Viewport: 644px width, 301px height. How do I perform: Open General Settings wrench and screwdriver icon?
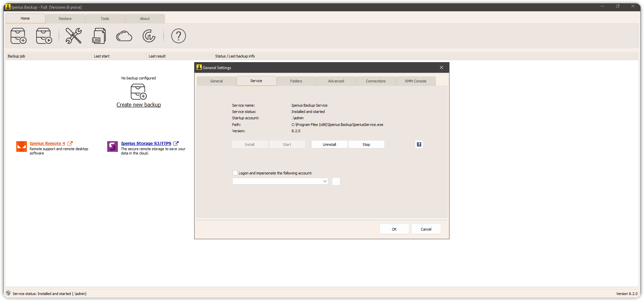click(x=73, y=36)
